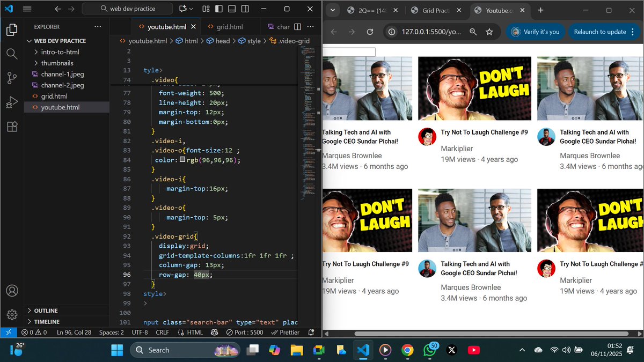Click the VS Code command center search box

click(128, 9)
